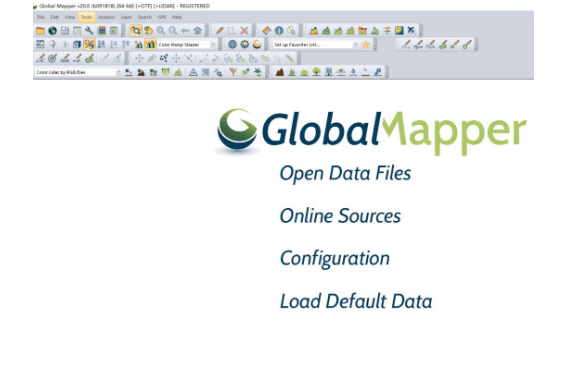Image resolution: width=570 pixels, height=376 pixels.
Task: Click the Global Mapper logo
Action: (x=371, y=132)
